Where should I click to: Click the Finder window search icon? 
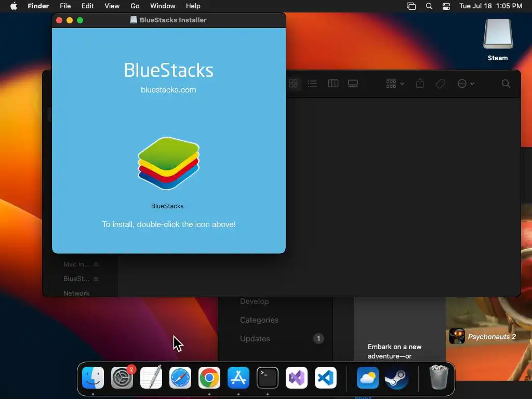tap(506, 84)
